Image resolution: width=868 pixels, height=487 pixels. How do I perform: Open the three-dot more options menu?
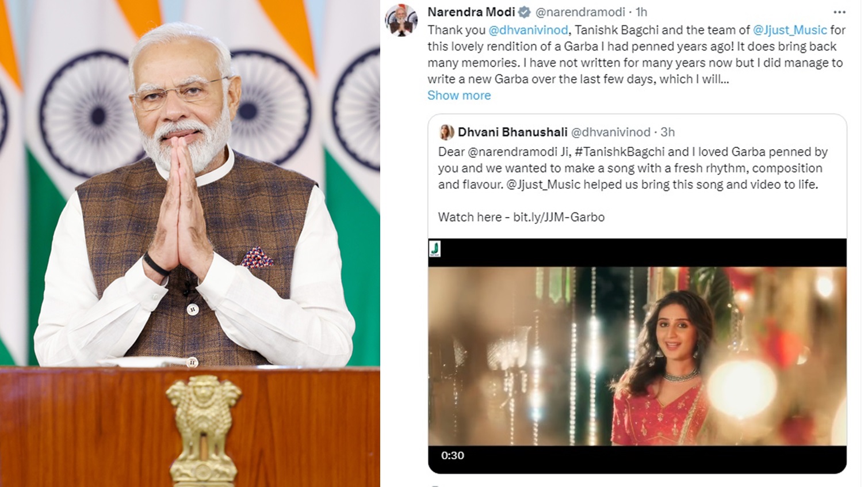click(x=840, y=12)
